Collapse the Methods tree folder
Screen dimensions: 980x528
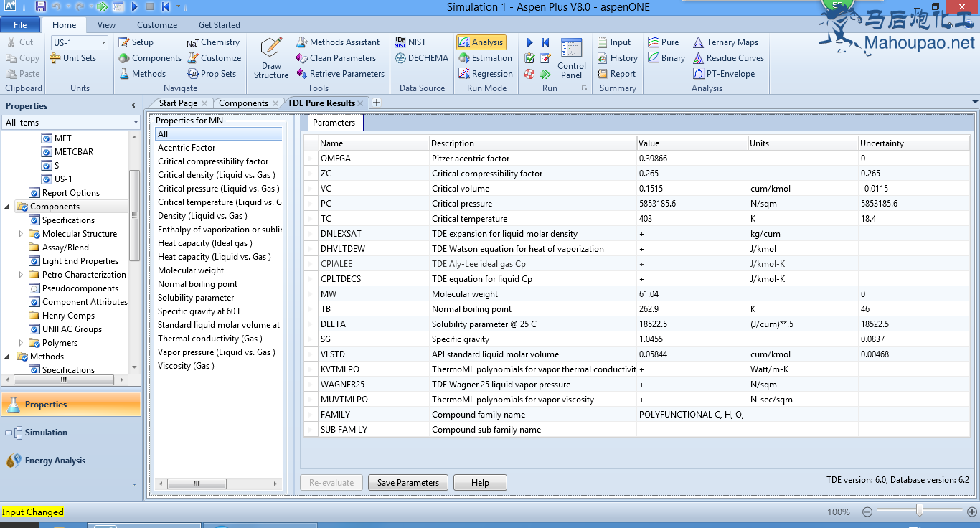click(x=8, y=357)
